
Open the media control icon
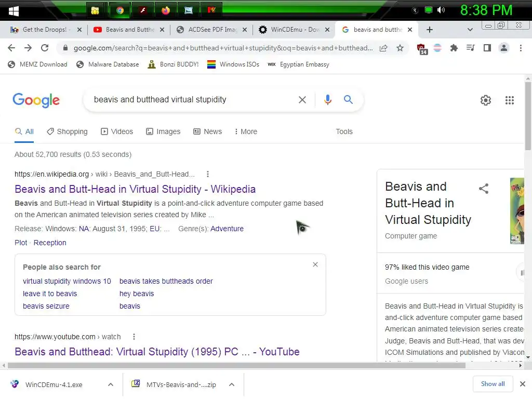pyautogui.click(x=470, y=48)
